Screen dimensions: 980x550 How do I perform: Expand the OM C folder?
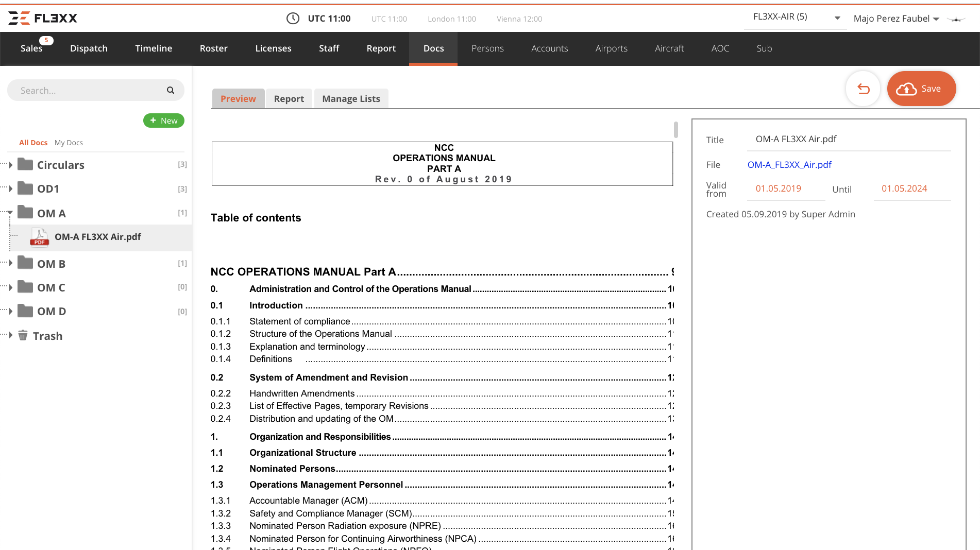click(11, 287)
